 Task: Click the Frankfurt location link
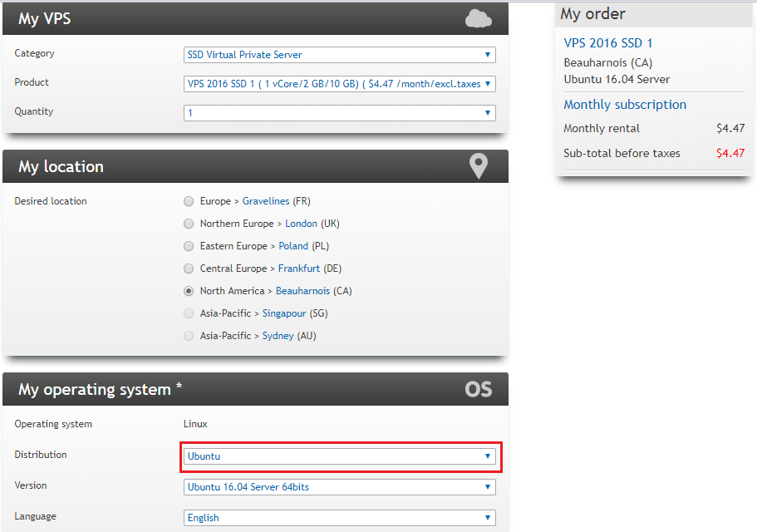point(299,268)
